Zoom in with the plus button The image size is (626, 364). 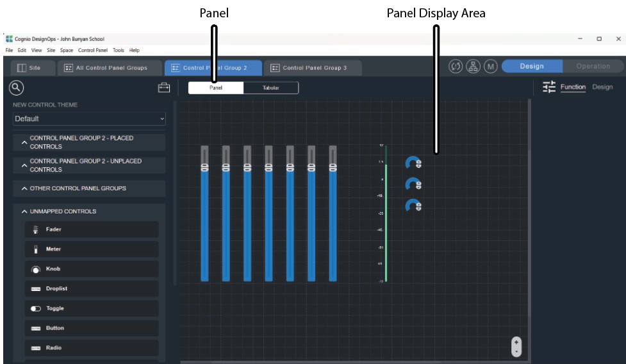[516, 342]
